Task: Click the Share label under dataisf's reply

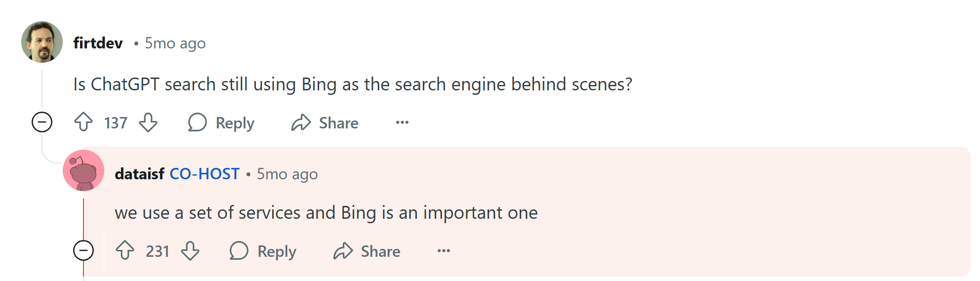Action: click(380, 251)
